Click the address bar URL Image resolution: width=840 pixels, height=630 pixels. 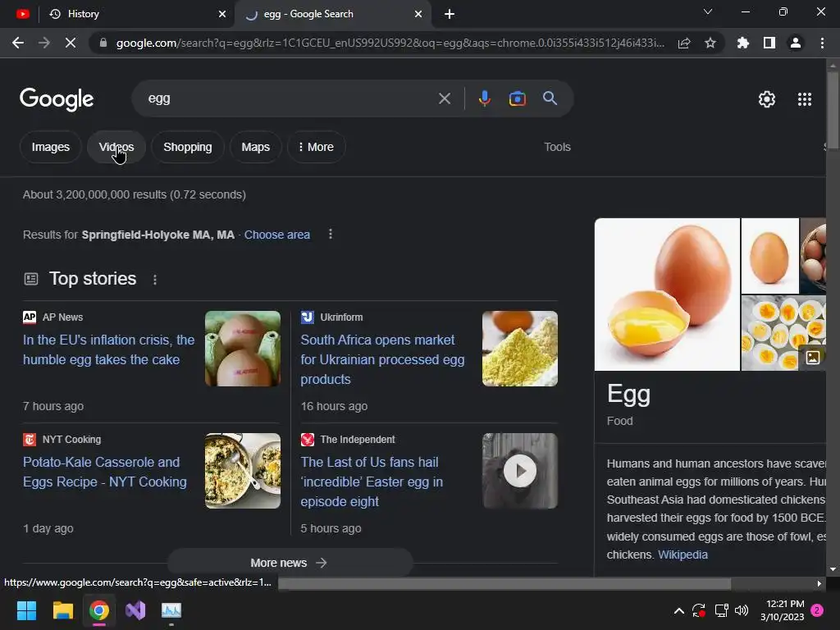click(390, 43)
